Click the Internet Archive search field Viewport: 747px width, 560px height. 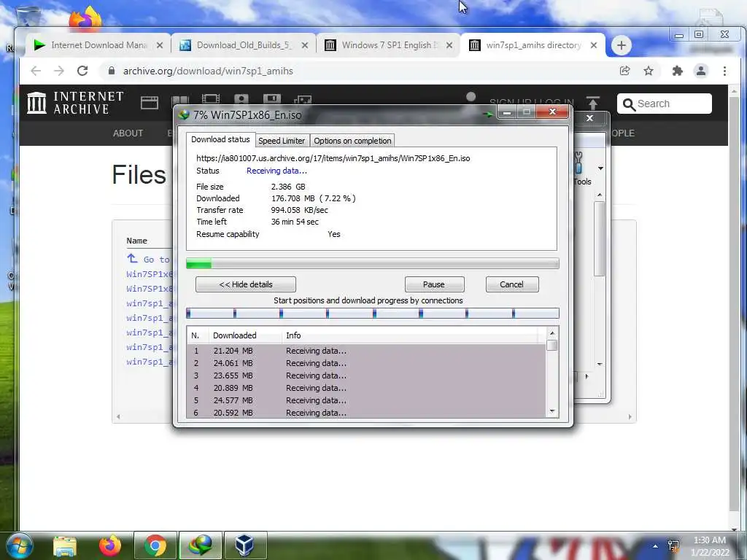[x=665, y=104]
